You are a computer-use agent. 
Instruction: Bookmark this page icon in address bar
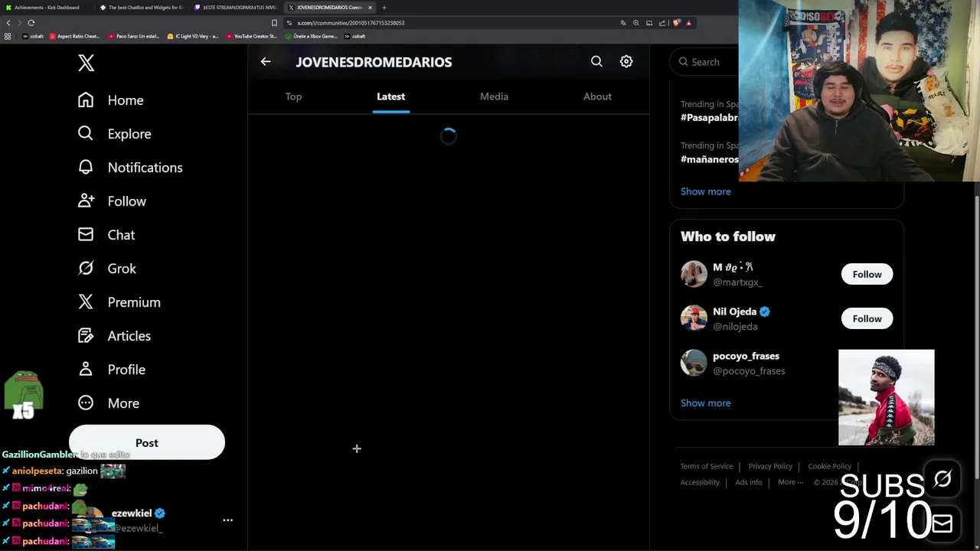click(x=274, y=23)
